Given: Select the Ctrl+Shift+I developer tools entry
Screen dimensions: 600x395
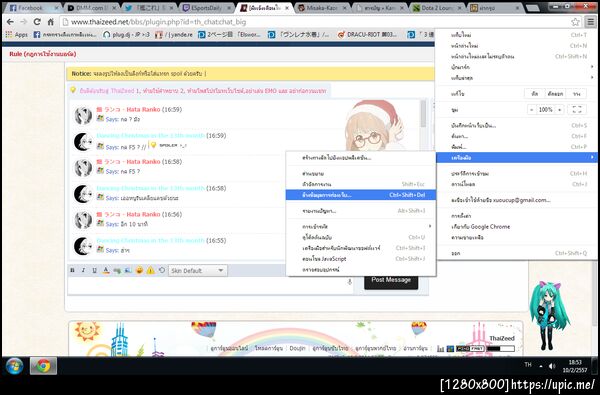Looking at the screenshot, I should click(x=360, y=248).
